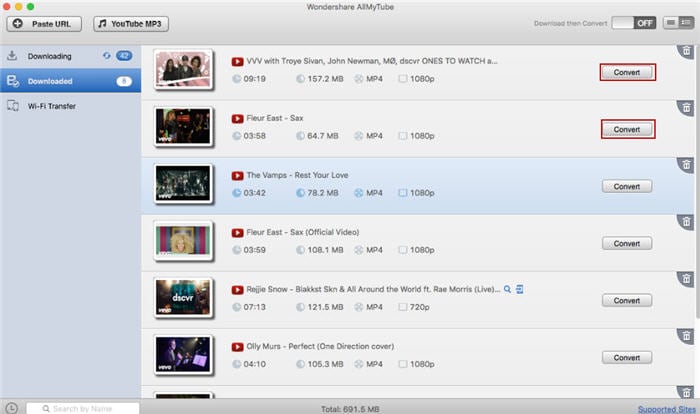The width and height of the screenshot is (700, 414).
Task: Delete Fleur East - Sax (Official Video)
Action: pos(687,222)
